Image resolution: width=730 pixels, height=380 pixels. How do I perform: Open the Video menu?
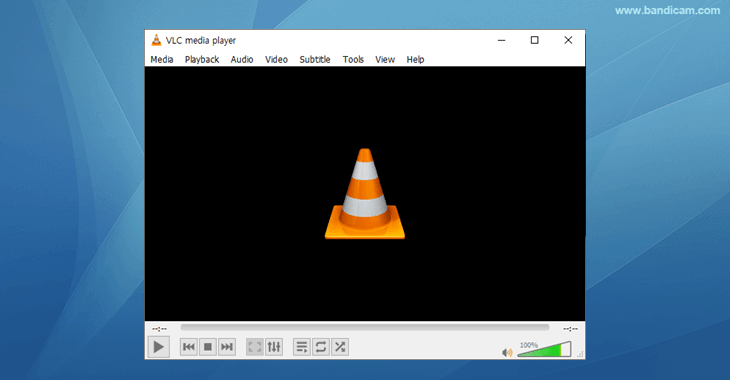coord(276,60)
